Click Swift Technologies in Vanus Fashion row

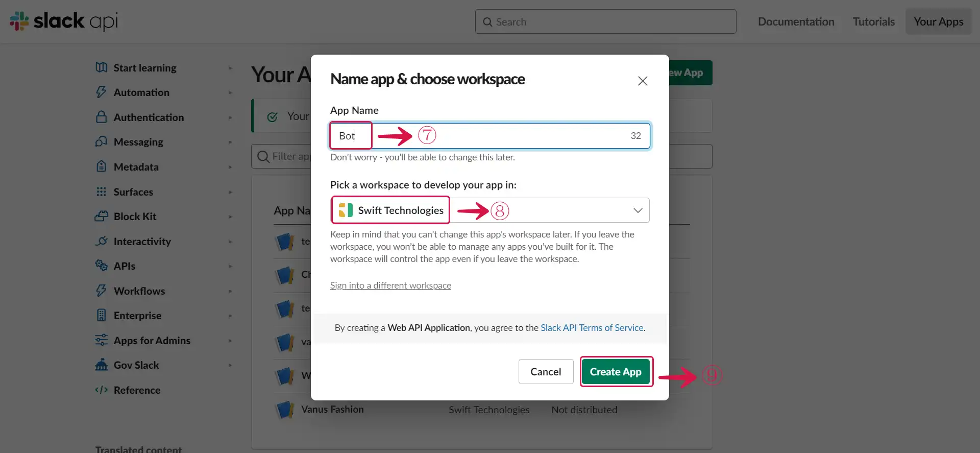[x=489, y=410]
